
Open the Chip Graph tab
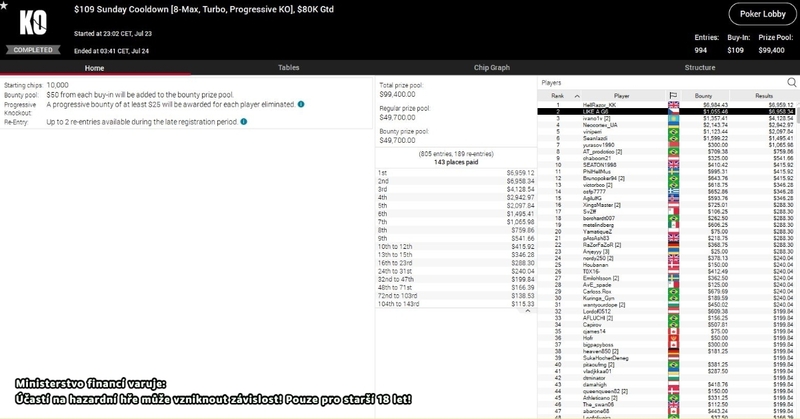[x=491, y=67]
